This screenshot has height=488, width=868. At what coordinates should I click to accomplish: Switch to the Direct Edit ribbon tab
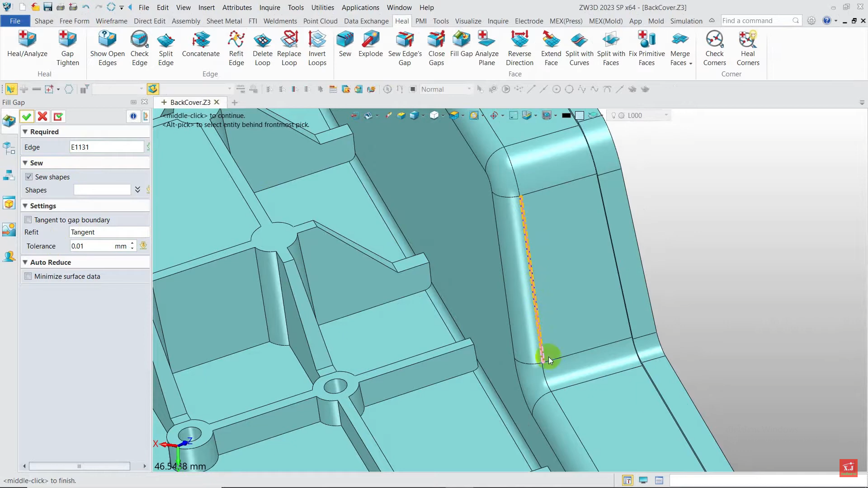point(149,21)
